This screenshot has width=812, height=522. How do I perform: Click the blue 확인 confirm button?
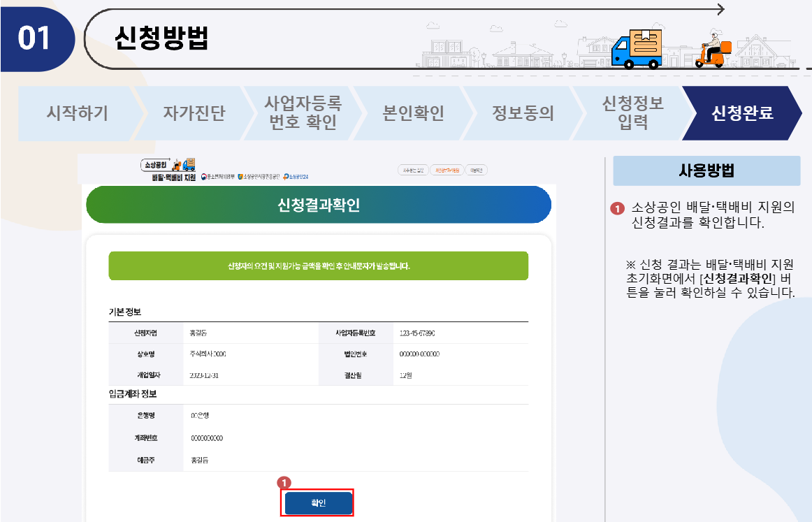(x=318, y=503)
